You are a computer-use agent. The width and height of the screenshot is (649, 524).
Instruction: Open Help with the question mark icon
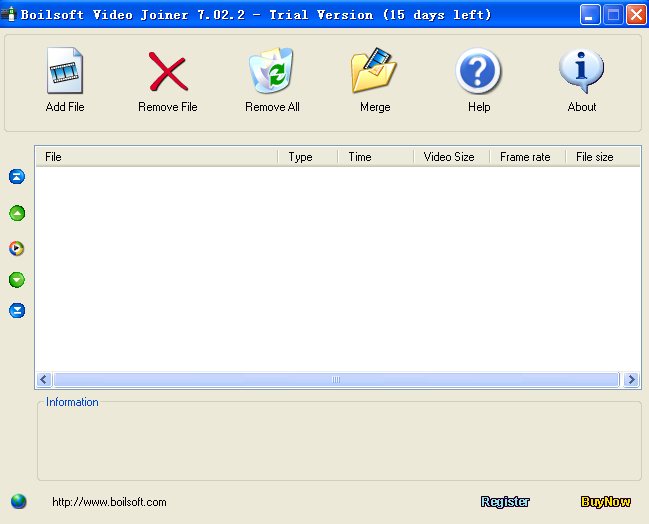478,71
